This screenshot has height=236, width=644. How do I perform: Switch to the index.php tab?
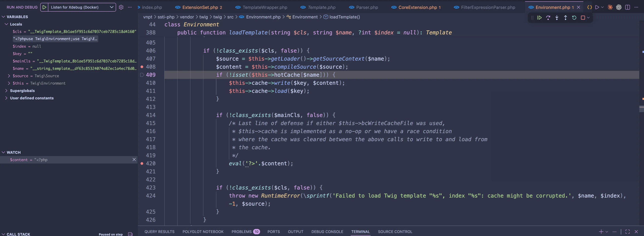pyautogui.click(x=152, y=7)
